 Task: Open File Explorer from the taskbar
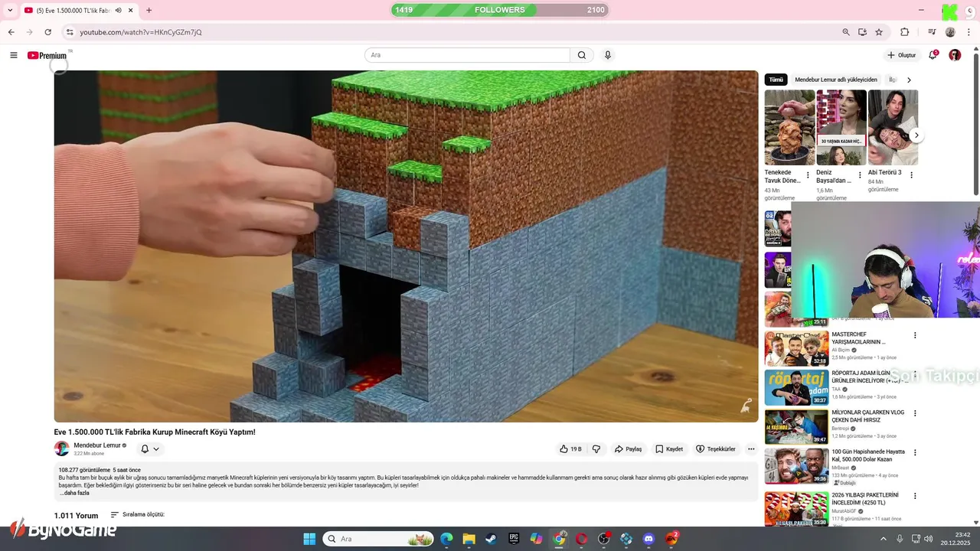coord(469,539)
